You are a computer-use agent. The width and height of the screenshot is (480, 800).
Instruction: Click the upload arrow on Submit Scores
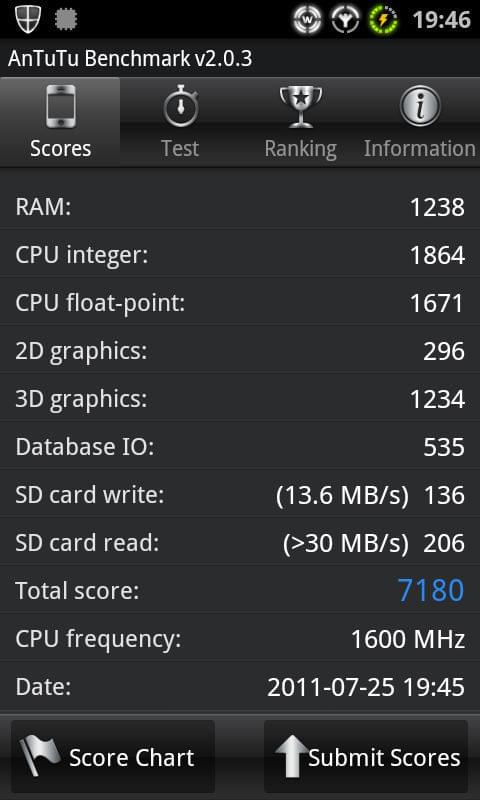point(291,757)
